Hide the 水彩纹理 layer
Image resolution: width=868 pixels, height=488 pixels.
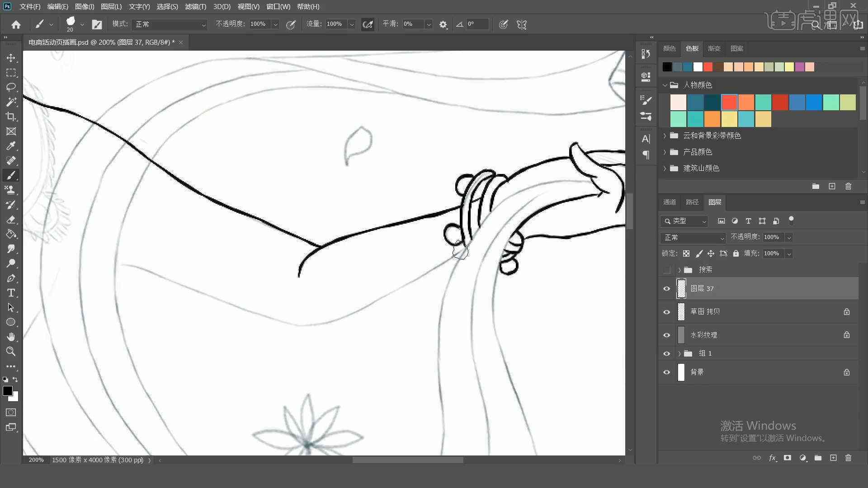tap(666, 335)
